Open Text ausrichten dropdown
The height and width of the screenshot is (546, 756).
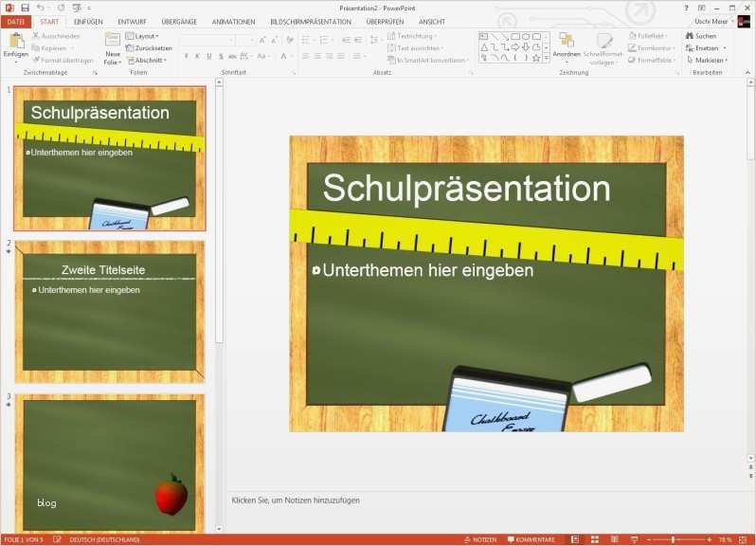[x=416, y=48]
